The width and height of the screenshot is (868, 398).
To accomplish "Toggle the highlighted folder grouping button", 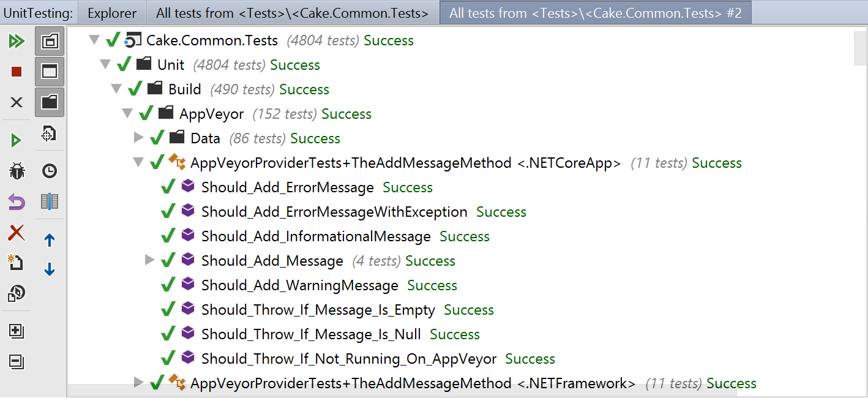I will coord(50,102).
